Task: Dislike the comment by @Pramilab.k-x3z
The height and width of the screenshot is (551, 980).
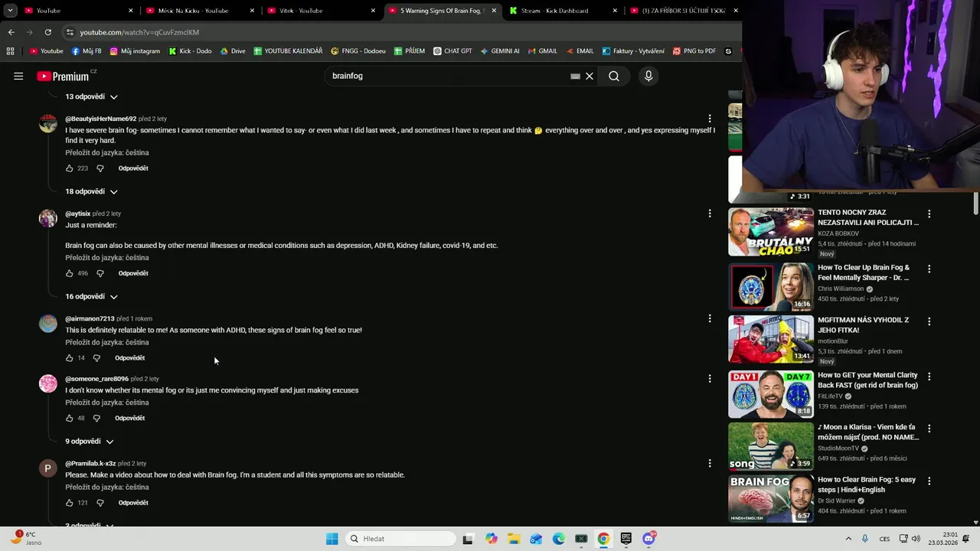Action: click(x=100, y=503)
